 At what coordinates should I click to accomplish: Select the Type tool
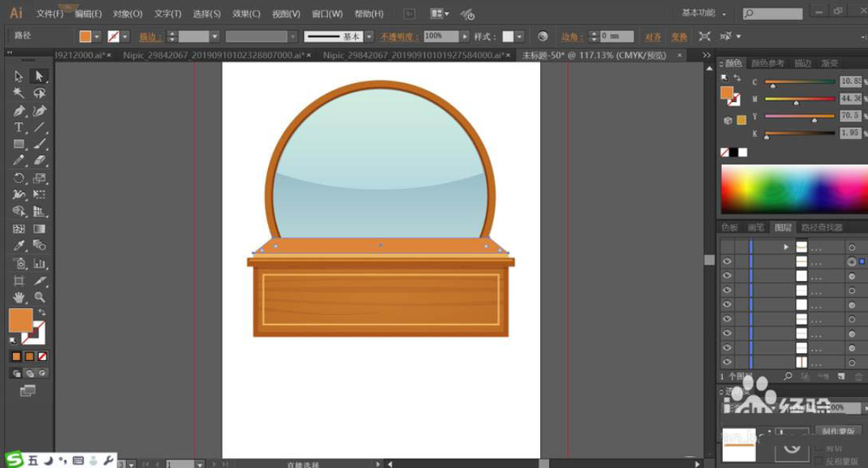(x=18, y=128)
